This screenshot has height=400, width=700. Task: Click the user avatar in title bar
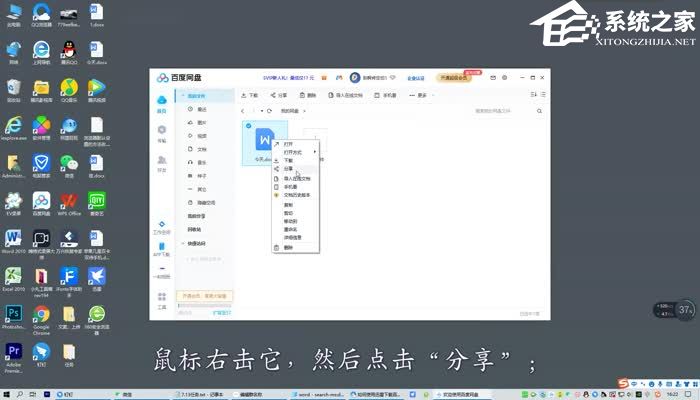click(x=355, y=78)
